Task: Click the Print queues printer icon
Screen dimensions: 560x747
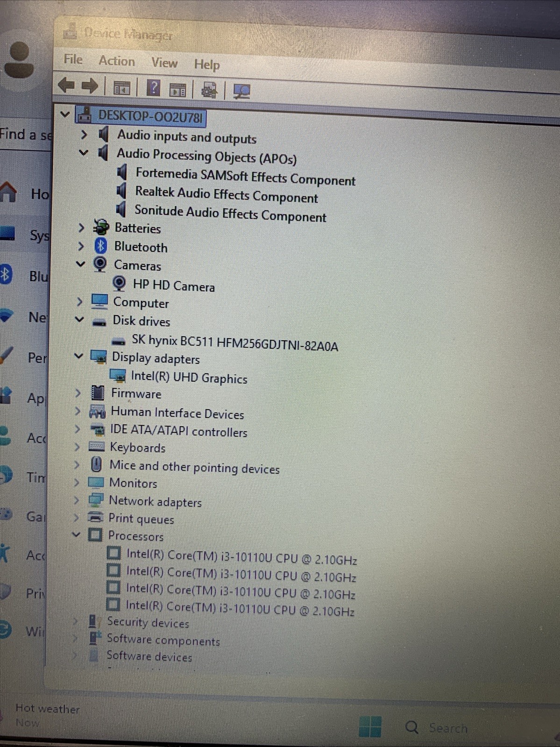Action: click(x=95, y=518)
